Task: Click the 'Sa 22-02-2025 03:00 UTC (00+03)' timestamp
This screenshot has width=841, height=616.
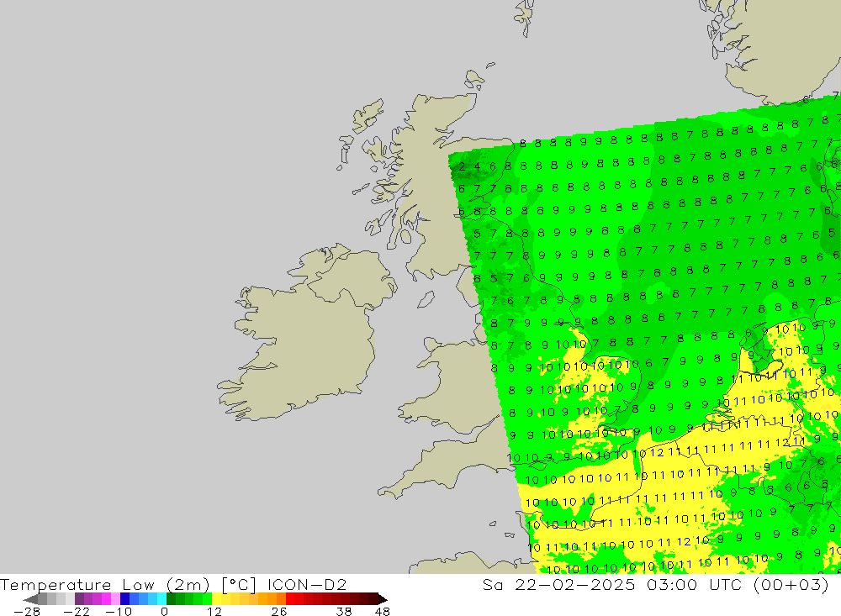Action: 655,584
